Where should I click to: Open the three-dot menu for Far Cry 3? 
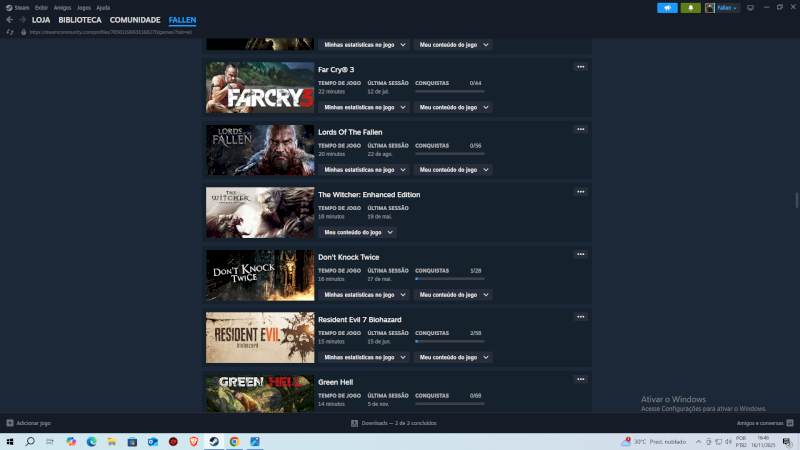point(581,67)
